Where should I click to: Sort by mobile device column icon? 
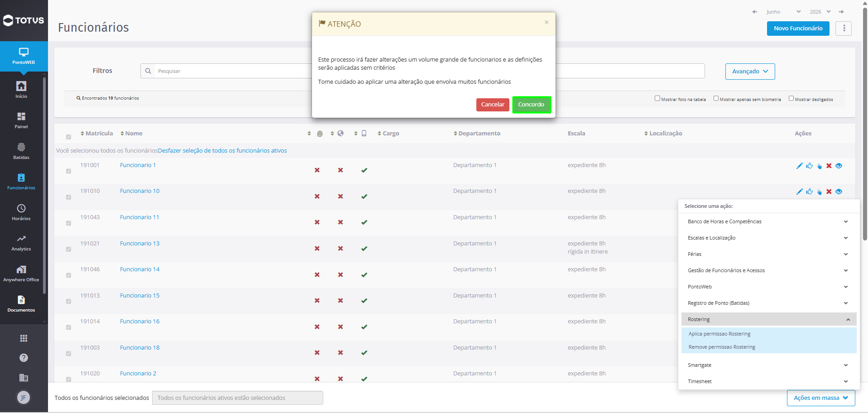coord(364,134)
